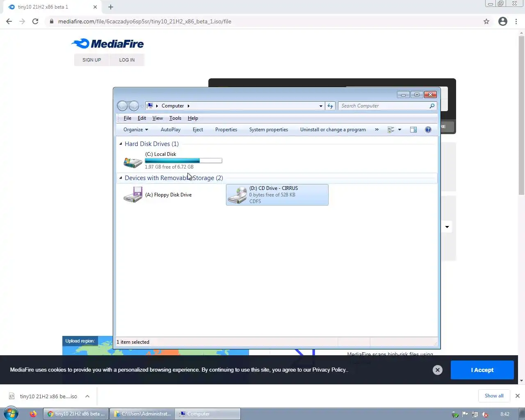Click the LOG IN button

tap(127, 60)
